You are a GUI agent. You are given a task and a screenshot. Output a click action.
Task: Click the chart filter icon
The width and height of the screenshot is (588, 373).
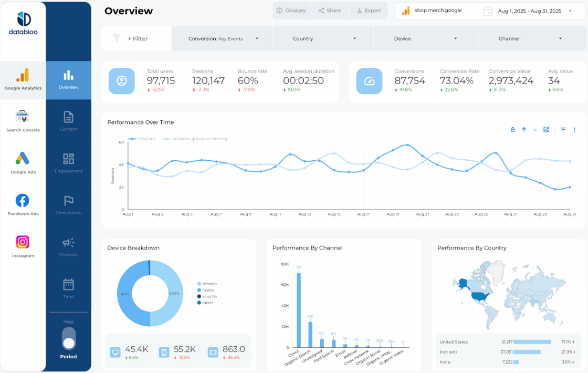(x=563, y=129)
